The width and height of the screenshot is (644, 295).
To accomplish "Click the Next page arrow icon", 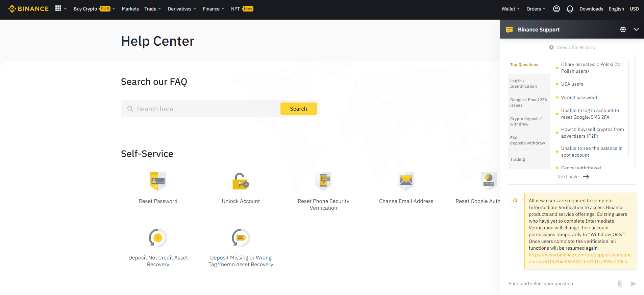I will [x=586, y=177].
